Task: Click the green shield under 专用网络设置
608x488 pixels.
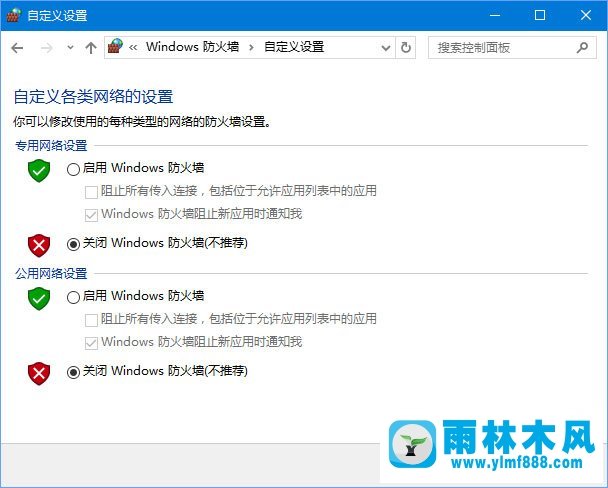Action: pos(39,170)
